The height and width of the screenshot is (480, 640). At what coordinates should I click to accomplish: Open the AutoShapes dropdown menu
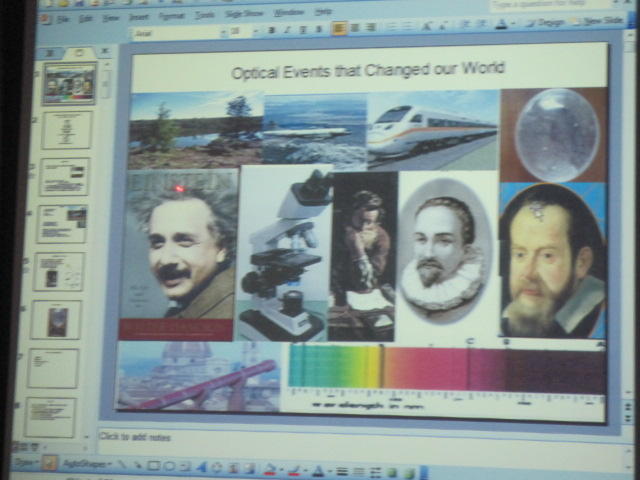click(85, 465)
